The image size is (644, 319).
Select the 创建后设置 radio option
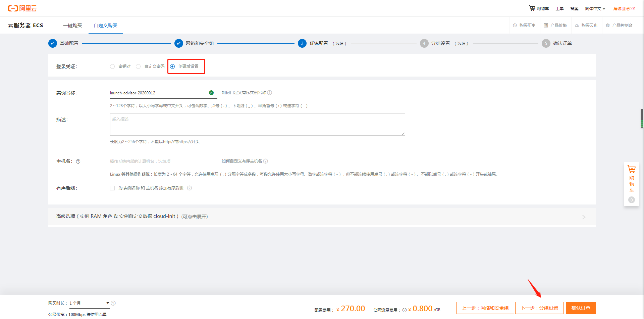click(x=172, y=66)
